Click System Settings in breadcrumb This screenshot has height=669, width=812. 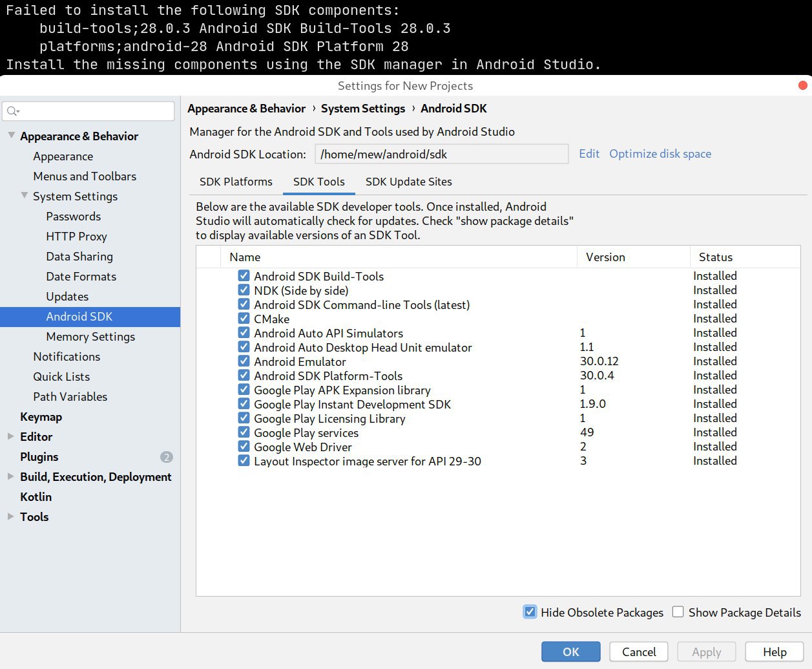(x=363, y=109)
